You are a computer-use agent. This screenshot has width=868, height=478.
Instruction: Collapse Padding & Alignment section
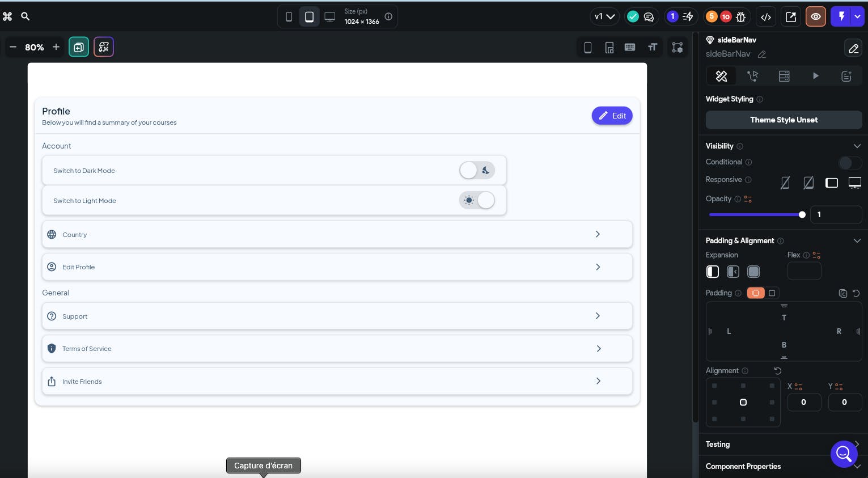coord(857,241)
